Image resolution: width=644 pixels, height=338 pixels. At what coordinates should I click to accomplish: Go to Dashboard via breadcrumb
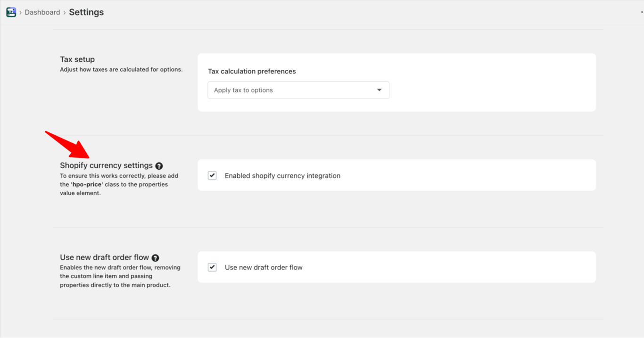click(x=42, y=12)
